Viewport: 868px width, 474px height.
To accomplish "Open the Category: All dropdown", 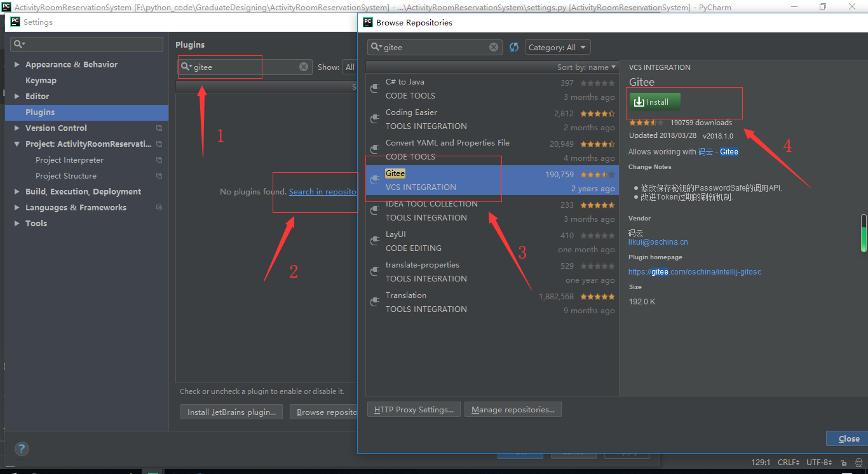I will pos(558,47).
